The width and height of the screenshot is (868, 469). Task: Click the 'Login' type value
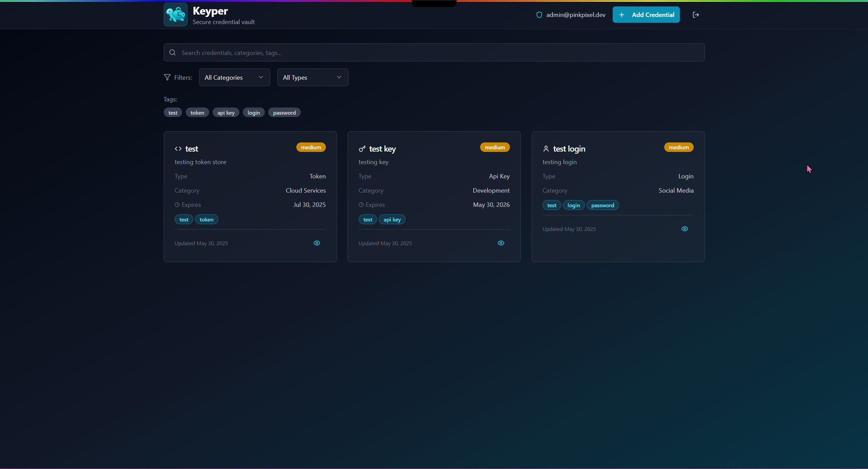686,176
